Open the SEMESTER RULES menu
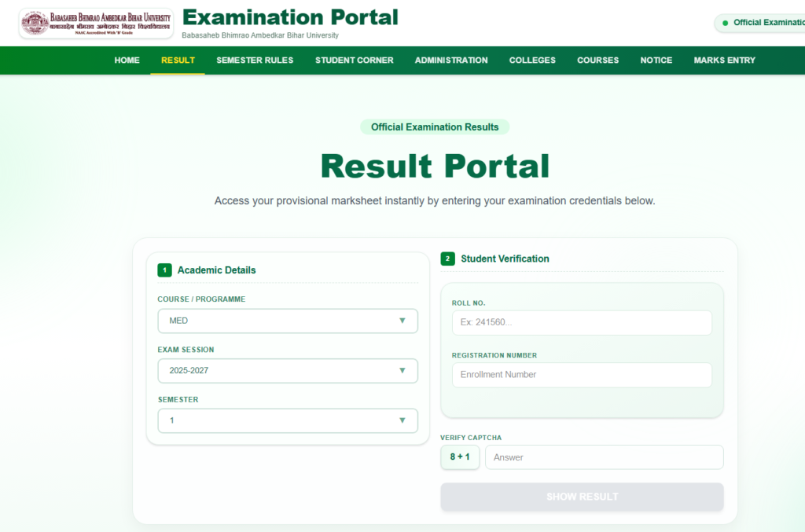Screen dimensions: 805x532 pos(255,60)
